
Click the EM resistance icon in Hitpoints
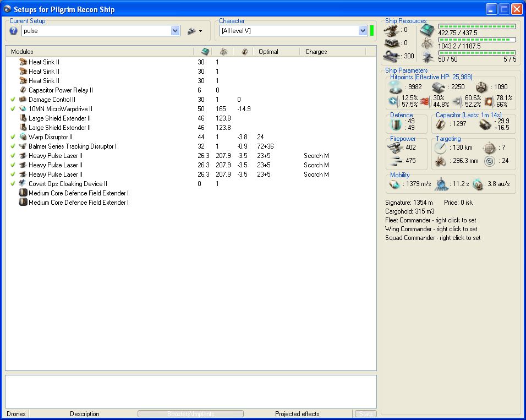(393, 101)
